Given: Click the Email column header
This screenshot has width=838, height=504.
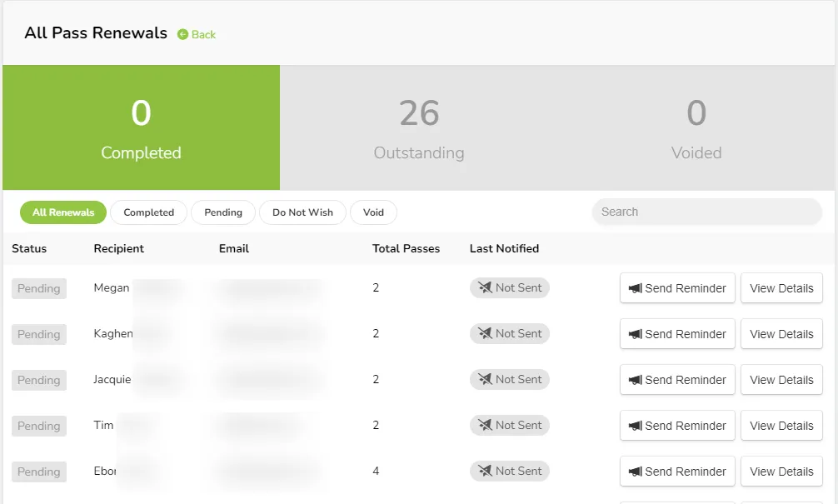Looking at the screenshot, I should [234, 248].
